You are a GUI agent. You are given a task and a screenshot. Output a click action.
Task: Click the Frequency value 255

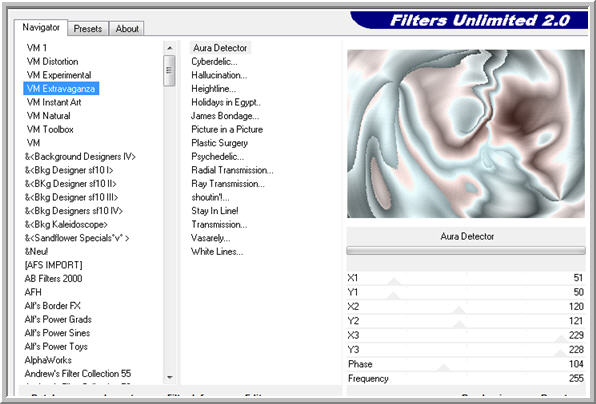[576, 378]
